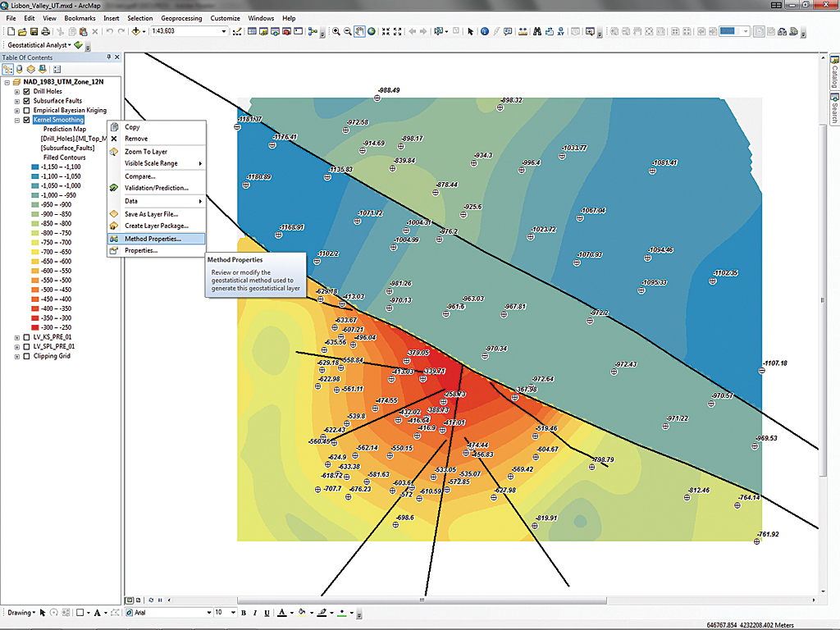Select the red -300 to -250 color swatch
Viewport: 840px width, 630px height.
click(x=35, y=326)
